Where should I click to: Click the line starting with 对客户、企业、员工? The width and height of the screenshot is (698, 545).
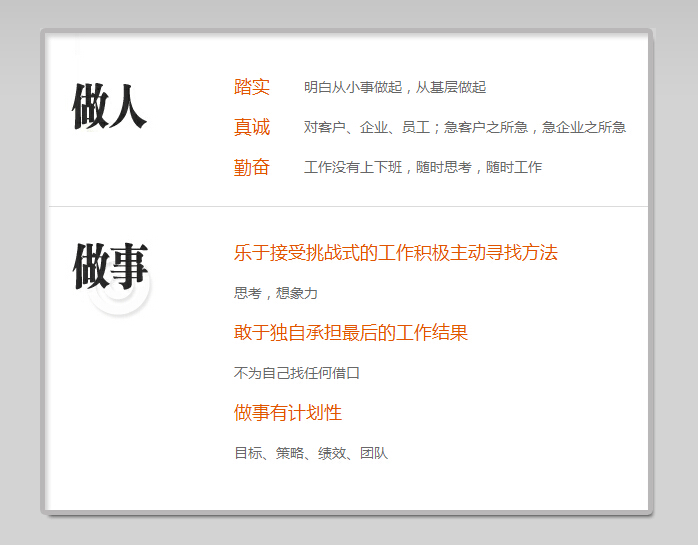pyautogui.click(x=465, y=127)
